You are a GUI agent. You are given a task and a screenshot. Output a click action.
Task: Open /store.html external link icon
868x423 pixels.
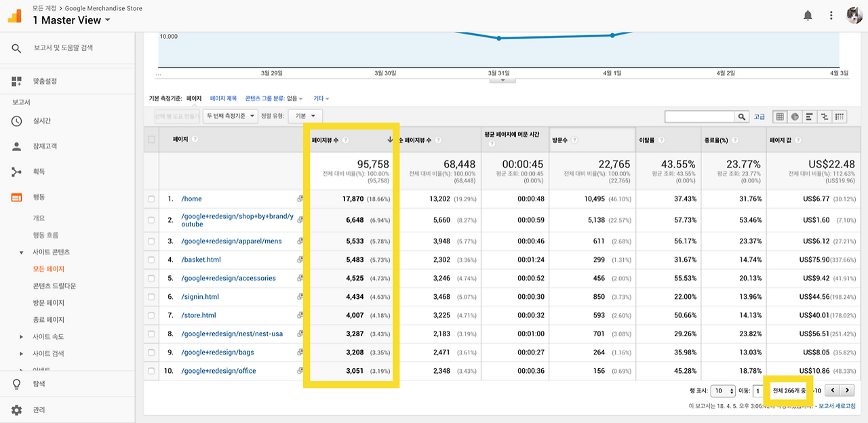pyautogui.click(x=300, y=315)
